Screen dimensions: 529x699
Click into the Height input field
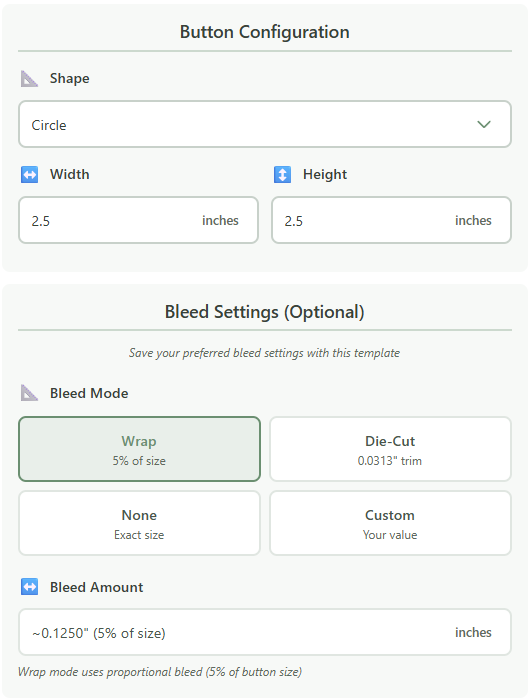(391, 220)
